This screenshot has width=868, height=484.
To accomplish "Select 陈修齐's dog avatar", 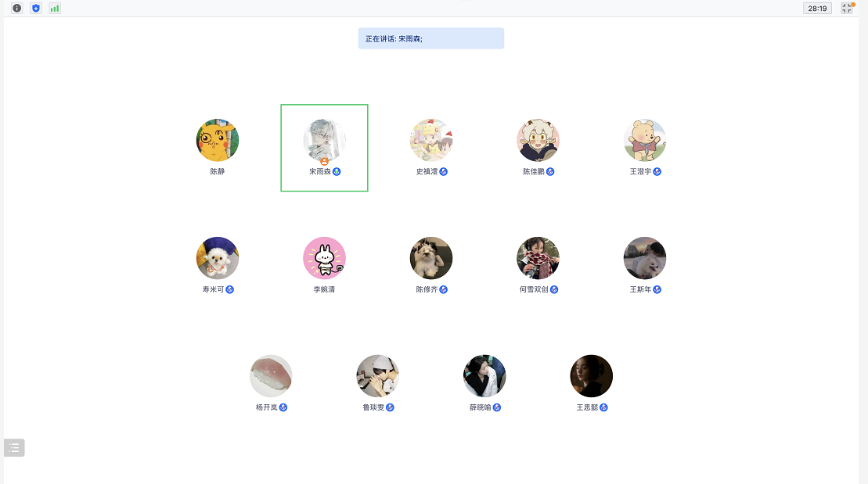I will click(431, 258).
